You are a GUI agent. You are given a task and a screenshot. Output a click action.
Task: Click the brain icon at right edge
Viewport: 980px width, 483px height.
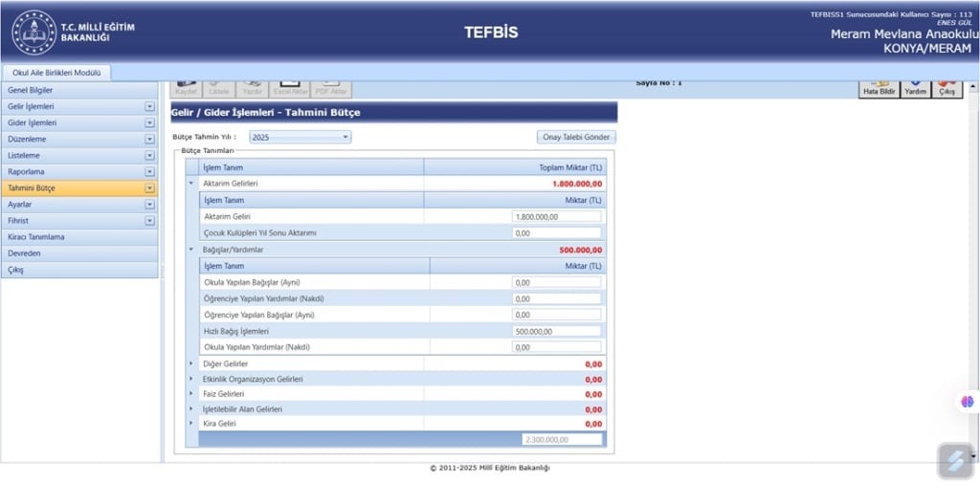(968, 402)
